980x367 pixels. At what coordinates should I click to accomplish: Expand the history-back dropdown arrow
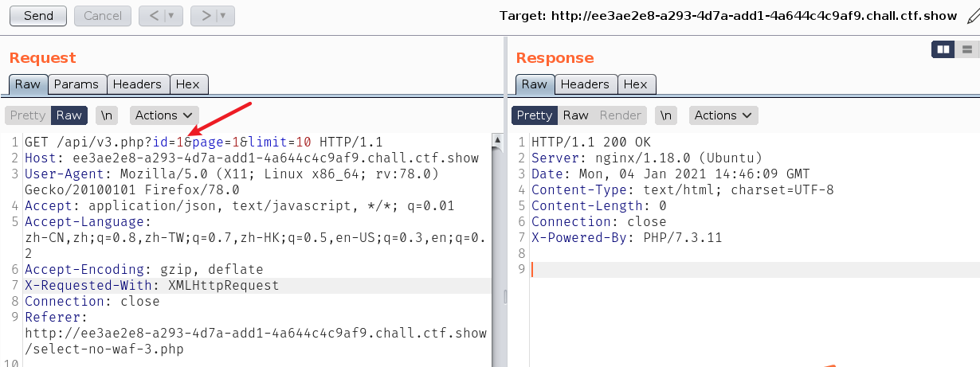click(173, 15)
